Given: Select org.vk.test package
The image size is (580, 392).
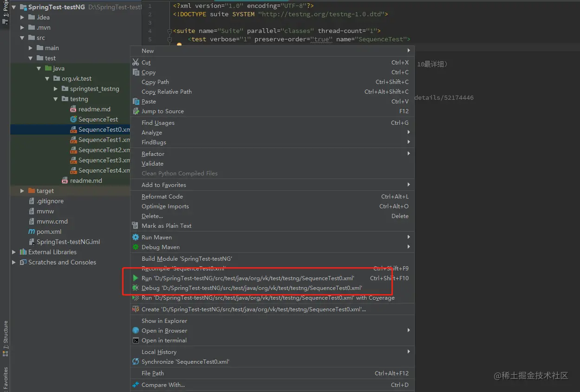Looking at the screenshot, I should click(x=77, y=78).
